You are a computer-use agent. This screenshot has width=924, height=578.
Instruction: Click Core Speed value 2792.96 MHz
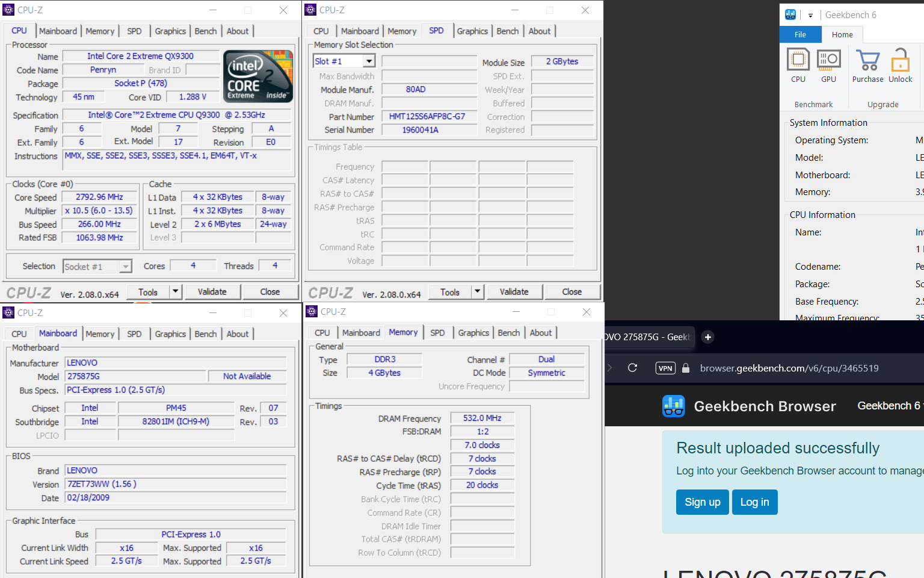[99, 197]
